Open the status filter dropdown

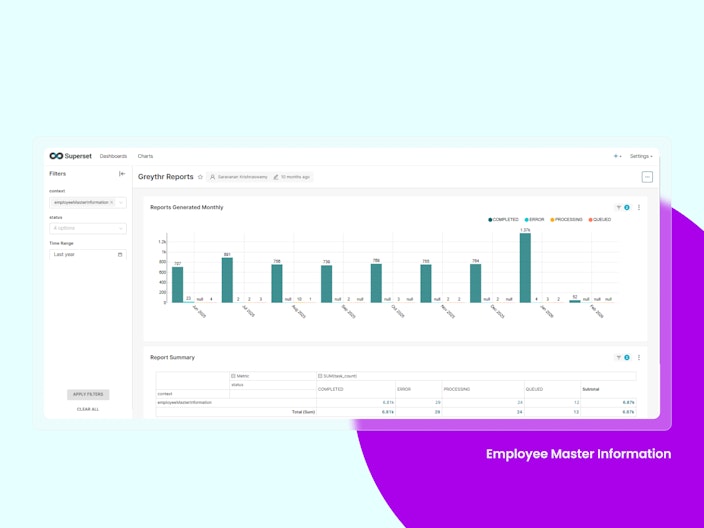(x=88, y=229)
